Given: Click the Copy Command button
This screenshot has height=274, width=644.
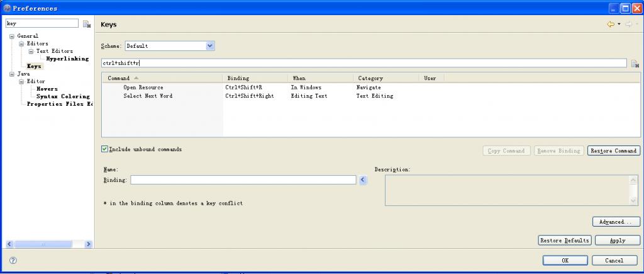Looking at the screenshot, I should [x=506, y=151].
